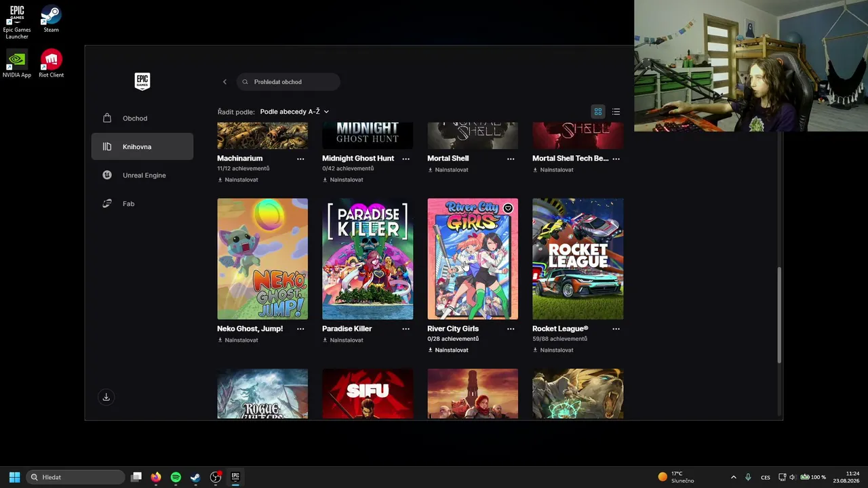
Task: Open the Unreal Engine section
Action: pos(142,176)
